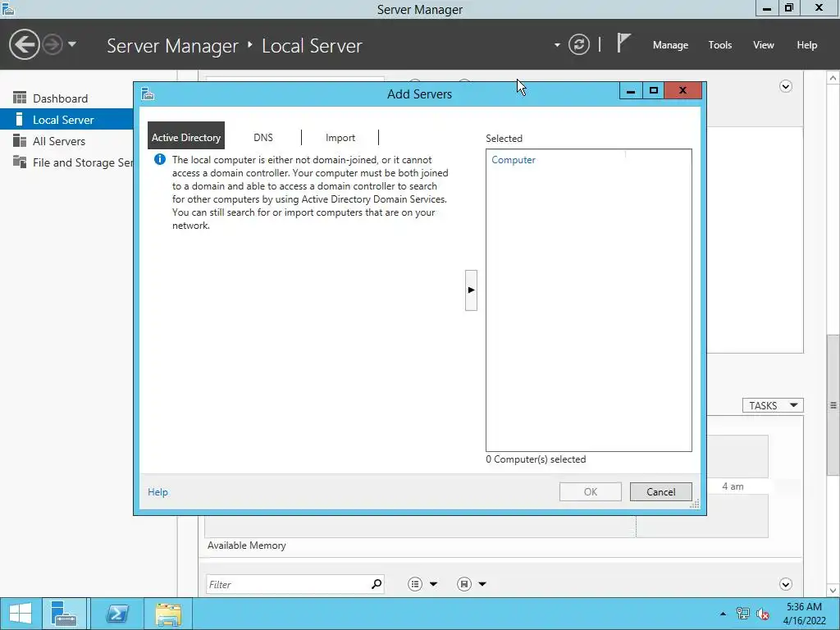Open the TASKS dropdown

pyautogui.click(x=773, y=405)
